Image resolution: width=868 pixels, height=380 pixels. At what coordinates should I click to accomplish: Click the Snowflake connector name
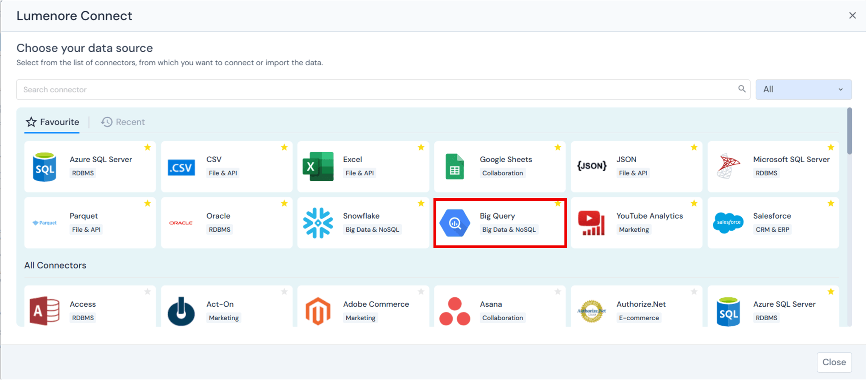(x=361, y=216)
